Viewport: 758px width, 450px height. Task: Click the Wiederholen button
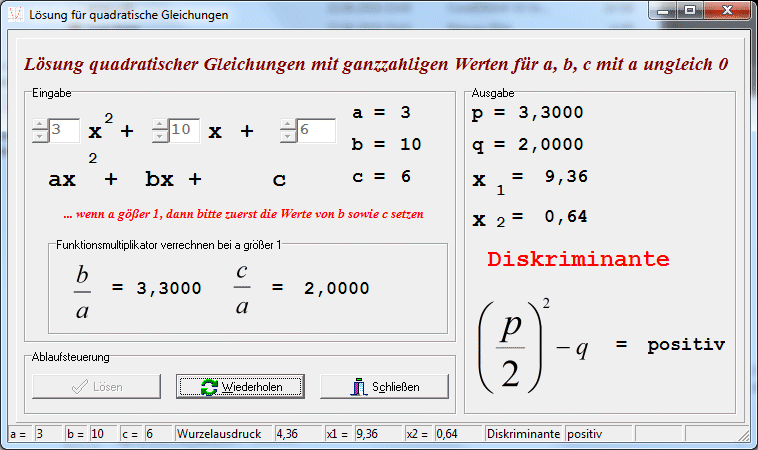pyautogui.click(x=240, y=386)
